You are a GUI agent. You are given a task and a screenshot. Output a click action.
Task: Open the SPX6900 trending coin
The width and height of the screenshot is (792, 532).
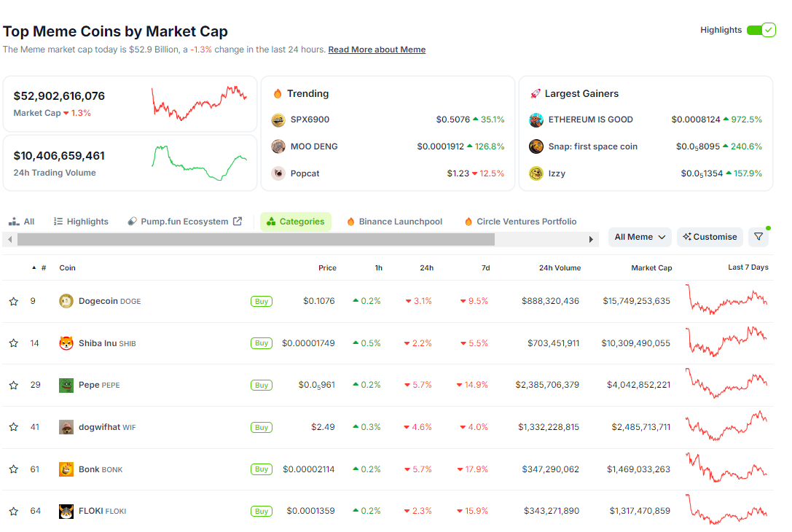(x=310, y=120)
